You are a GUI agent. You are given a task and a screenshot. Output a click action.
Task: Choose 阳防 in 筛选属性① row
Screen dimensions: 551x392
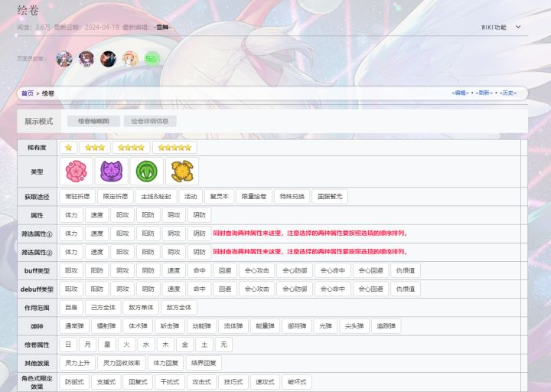point(148,234)
